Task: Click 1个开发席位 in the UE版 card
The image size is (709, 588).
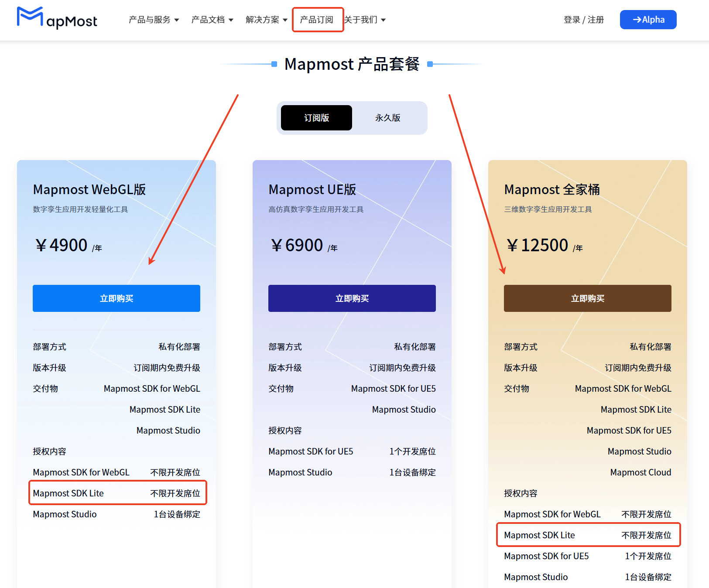Action: pos(412,451)
